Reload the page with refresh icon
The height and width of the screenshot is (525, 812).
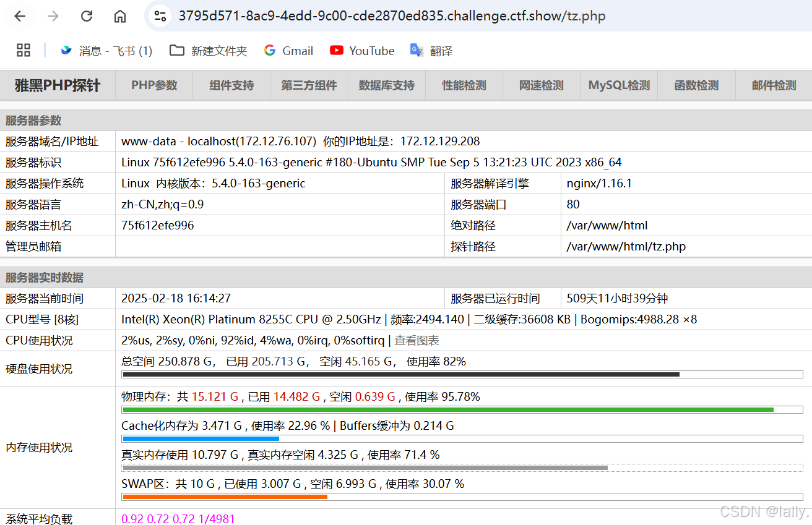(x=87, y=17)
